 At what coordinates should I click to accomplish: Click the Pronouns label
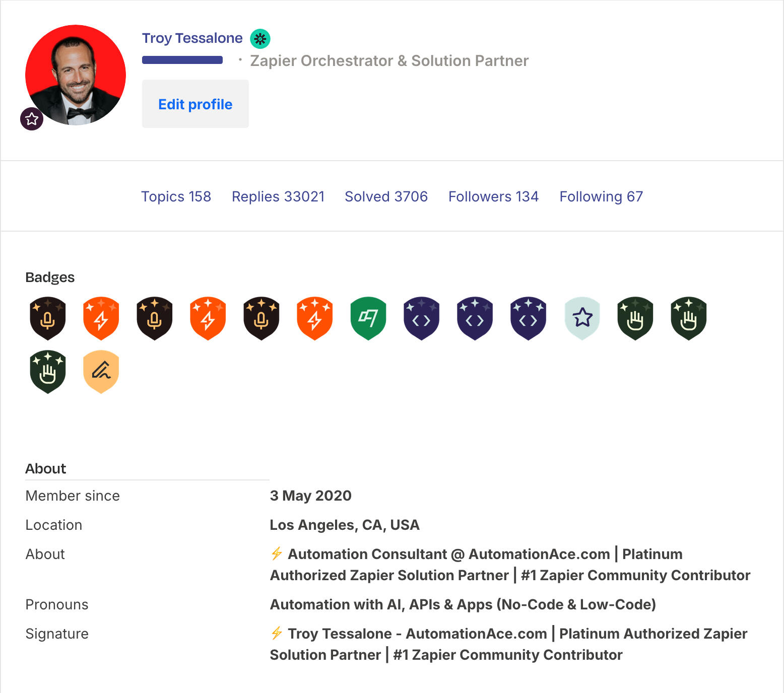57,604
